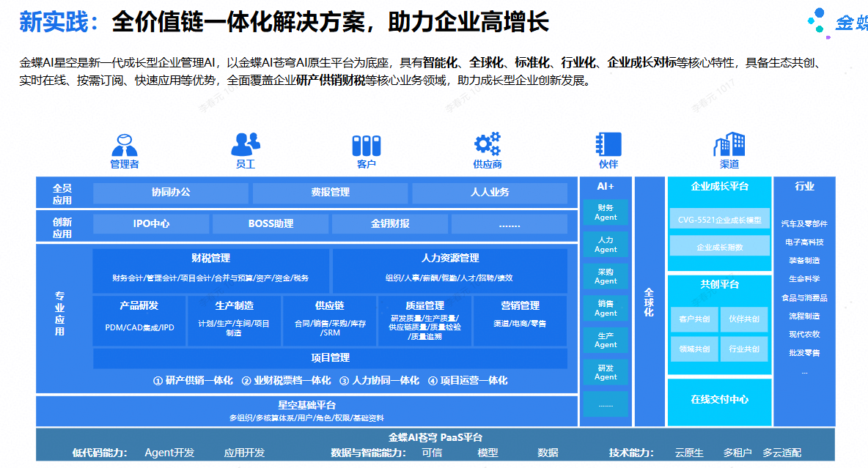Click 云原生 in the PaaS bar
Image resolution: width=868 pixels, height=468 pixels.
click(689, 453)
